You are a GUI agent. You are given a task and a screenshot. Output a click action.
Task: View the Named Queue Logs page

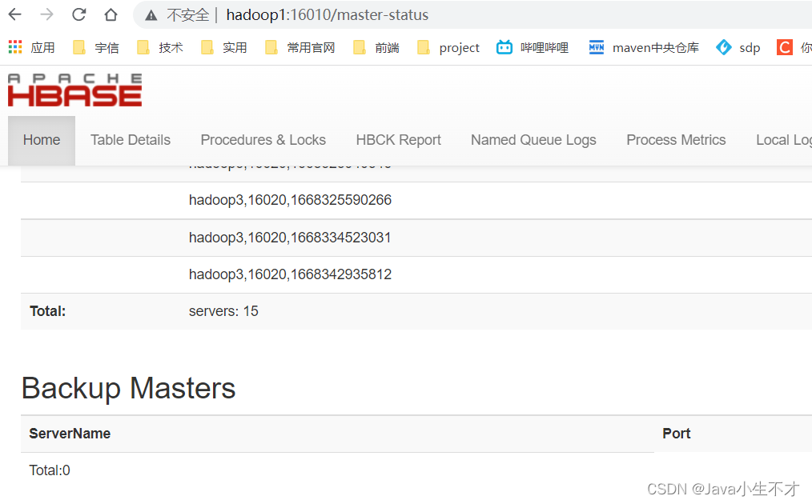click(x=533, y=140)
